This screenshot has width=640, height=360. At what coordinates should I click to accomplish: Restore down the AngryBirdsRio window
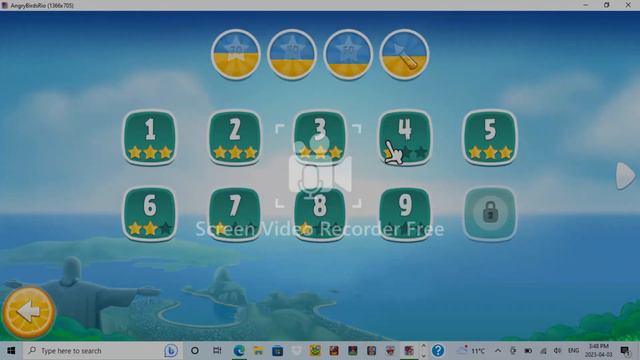(607, 5)
